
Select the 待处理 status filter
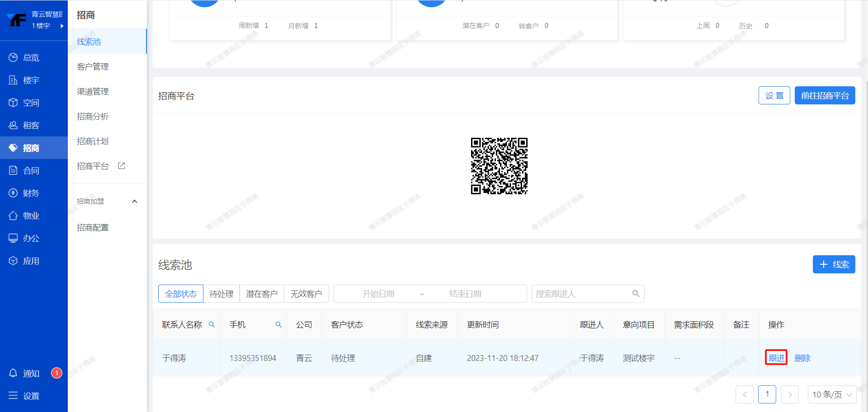221,294
